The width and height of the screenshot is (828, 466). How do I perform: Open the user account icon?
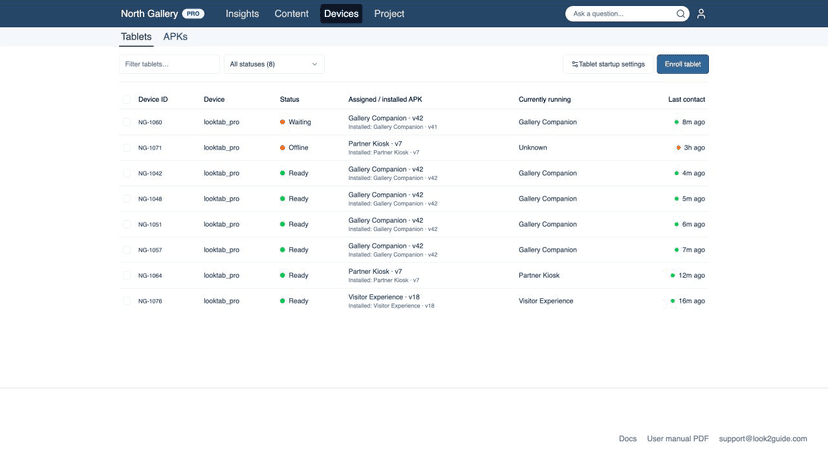(701, 14)
